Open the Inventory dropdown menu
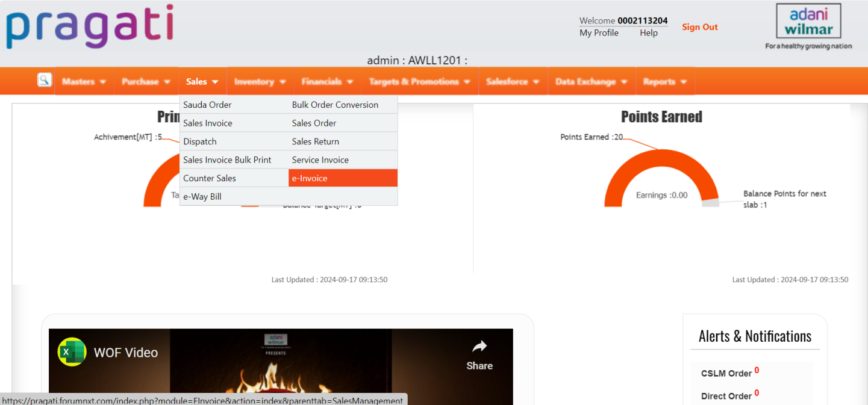 (260, 81)
